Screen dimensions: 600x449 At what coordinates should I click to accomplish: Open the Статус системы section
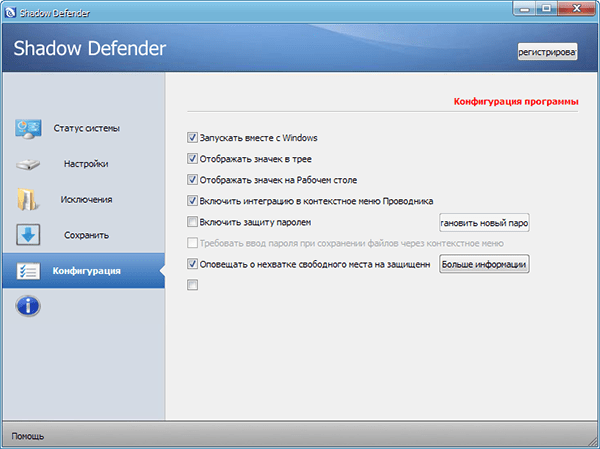[x=86, y=128]
